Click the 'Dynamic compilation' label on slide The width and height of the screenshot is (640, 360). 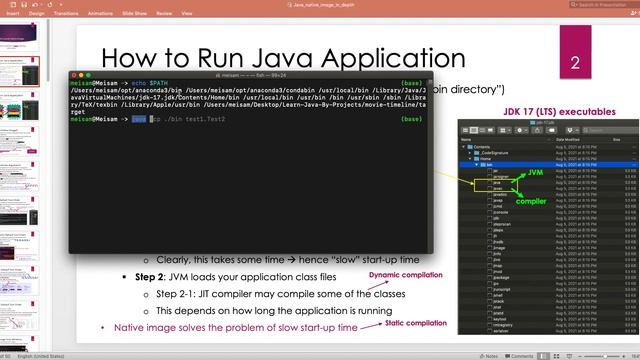pos(406,275)
